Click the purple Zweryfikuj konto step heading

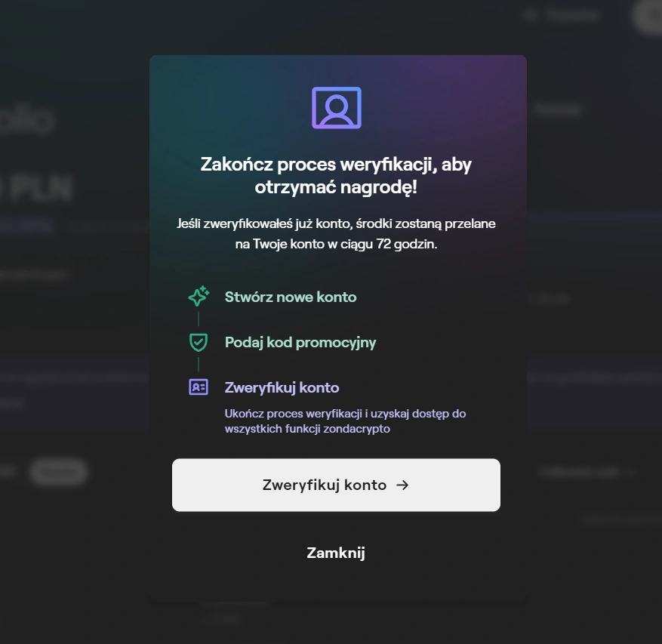282,387
